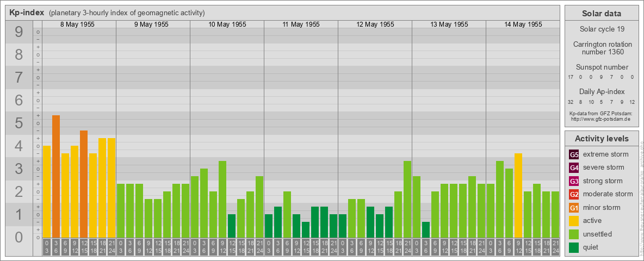Click the G4 severe storm legend icon

574,168
